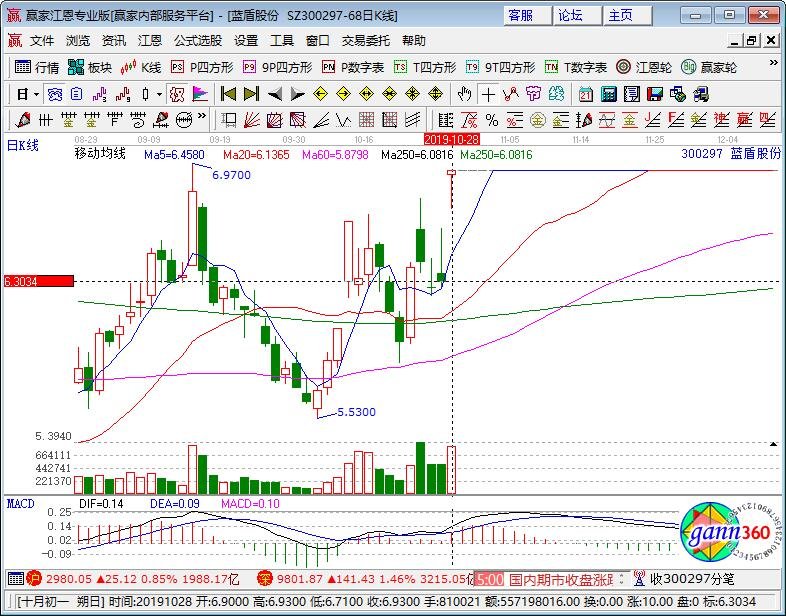Open the 交易委托 menu
The height and width of the screenshot is (616, 786).
click(366, 41)
